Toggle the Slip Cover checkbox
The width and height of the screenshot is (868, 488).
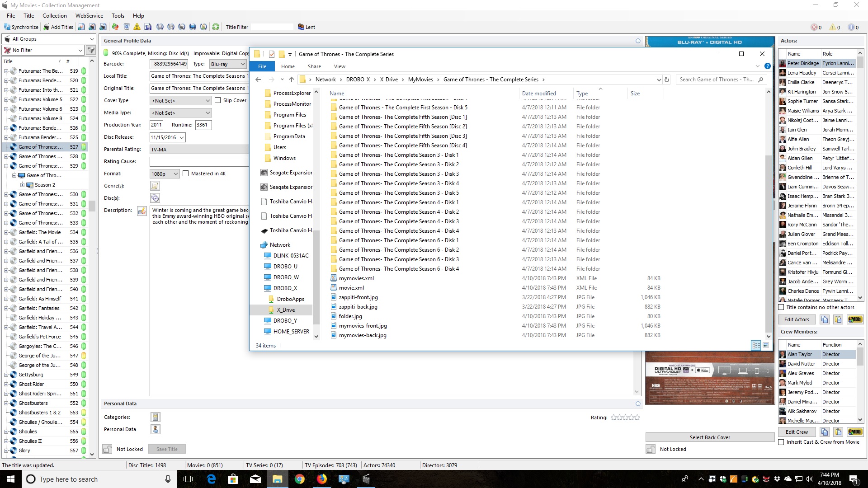(x=218, y=100)
